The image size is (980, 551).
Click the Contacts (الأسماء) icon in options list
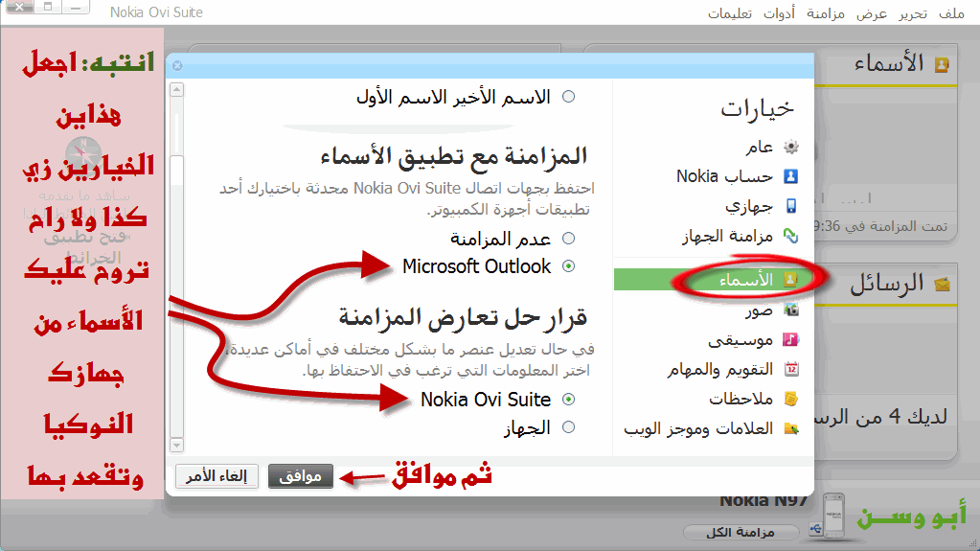pyautogui.click(x=791, y=280)
